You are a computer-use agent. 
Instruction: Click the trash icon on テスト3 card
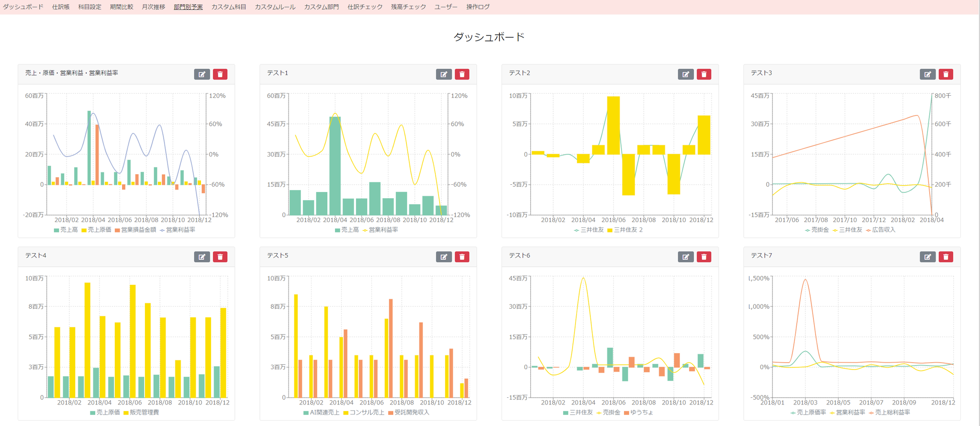946,74
